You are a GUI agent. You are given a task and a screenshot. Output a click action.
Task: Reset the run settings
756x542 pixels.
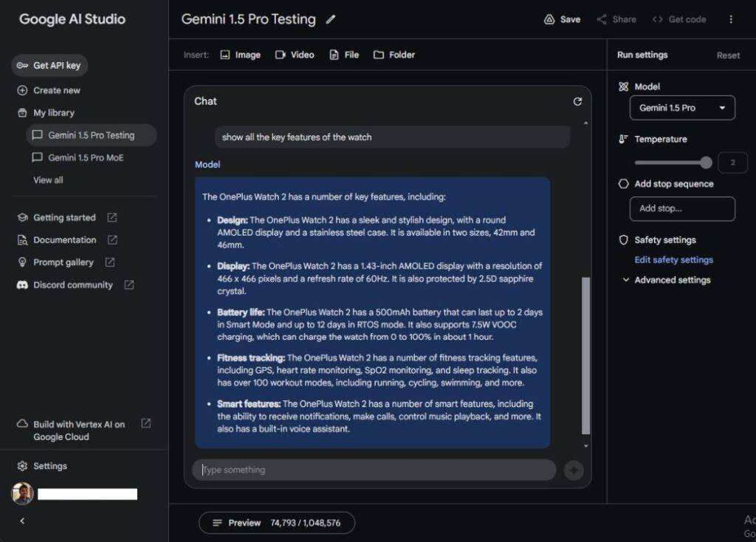point(728,55)
